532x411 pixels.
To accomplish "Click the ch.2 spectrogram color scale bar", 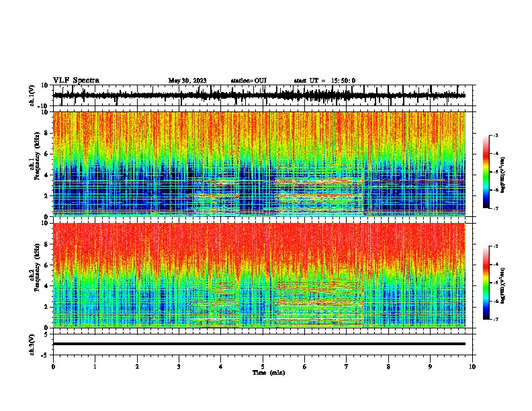I will 486,283.
